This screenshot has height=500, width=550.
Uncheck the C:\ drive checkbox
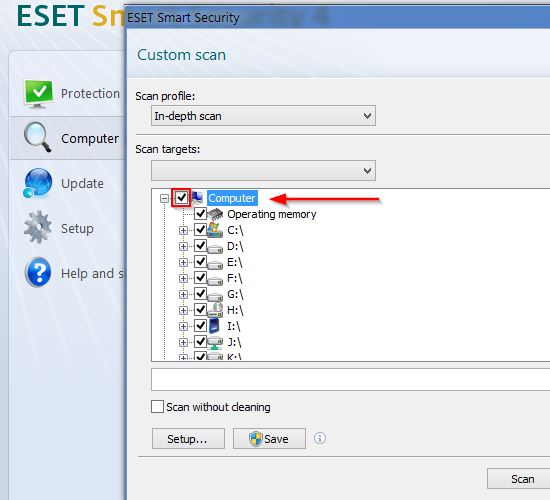[x=200, y=230]
